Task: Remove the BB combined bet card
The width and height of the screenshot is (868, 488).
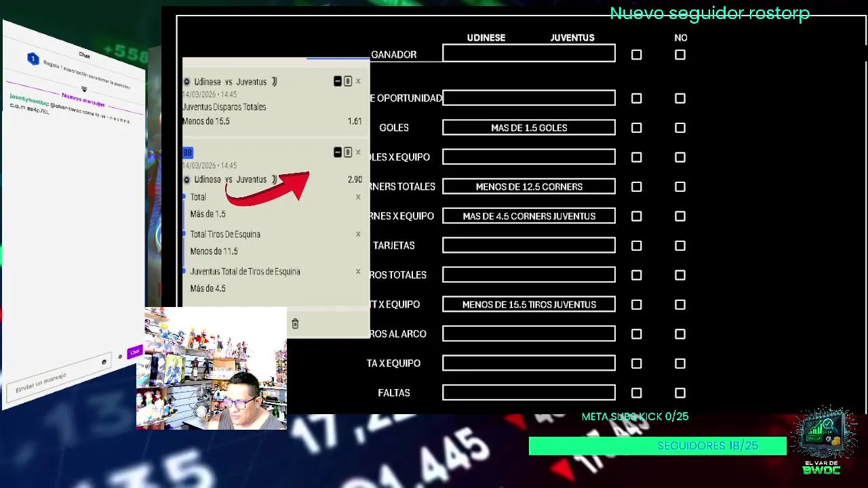Action: pos(358,152)
